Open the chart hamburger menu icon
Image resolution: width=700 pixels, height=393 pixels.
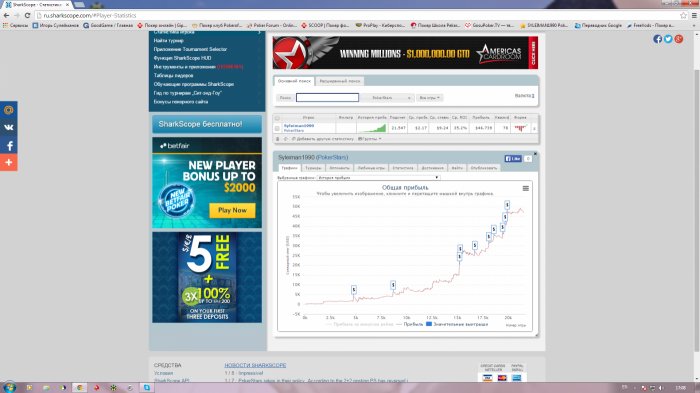[525, 188]
